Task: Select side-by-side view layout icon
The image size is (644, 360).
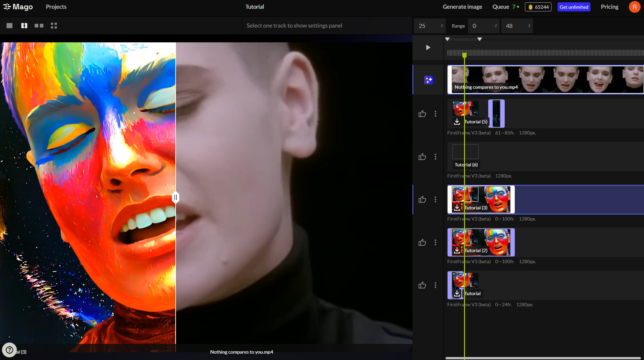Action: coord(39,26)
